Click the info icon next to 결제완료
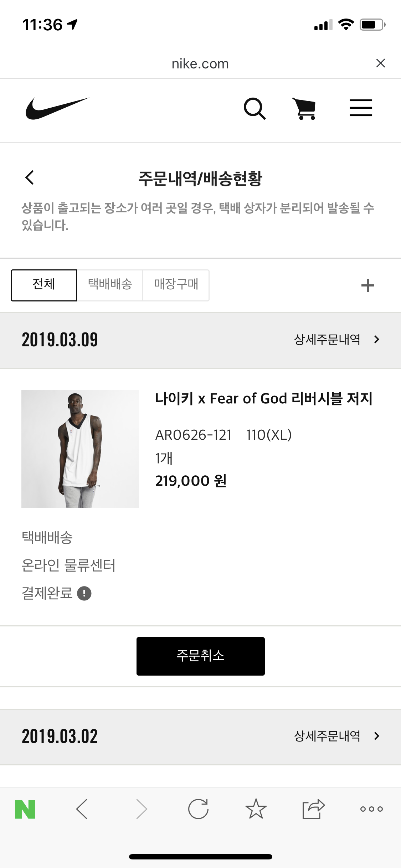This screenshot has width=401, height=868. click(x=84, y=594)
